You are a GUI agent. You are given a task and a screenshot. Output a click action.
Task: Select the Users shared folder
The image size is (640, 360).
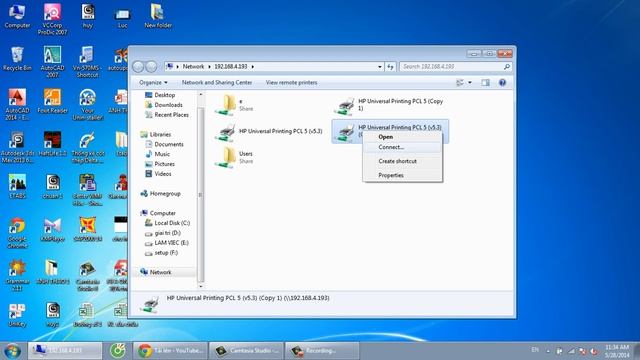click(x=235, y=158)
